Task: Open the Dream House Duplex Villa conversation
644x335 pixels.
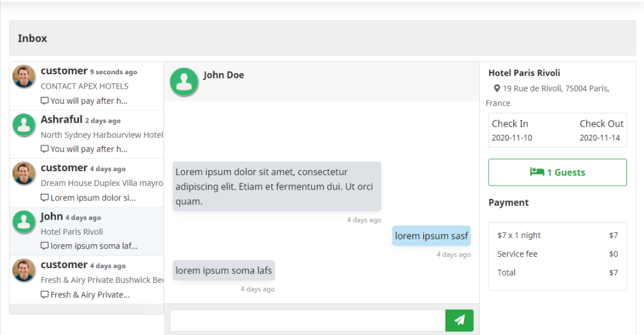Action: (x=101, y=183)
